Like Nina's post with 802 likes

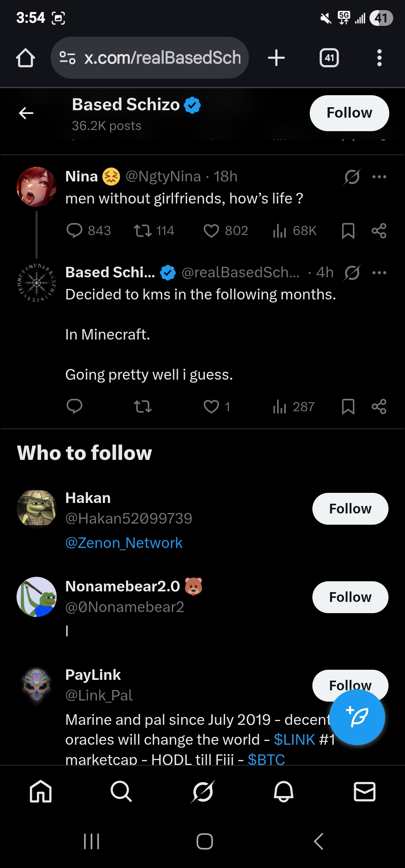click(211, 230)
